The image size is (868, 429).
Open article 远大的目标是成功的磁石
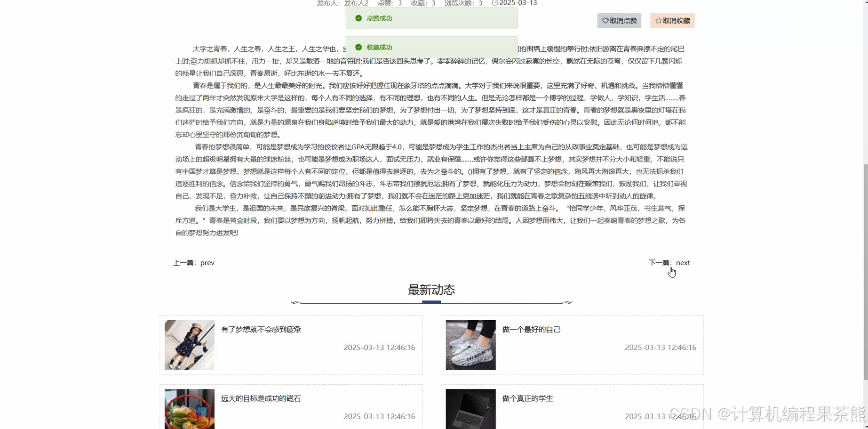(261, 398)
